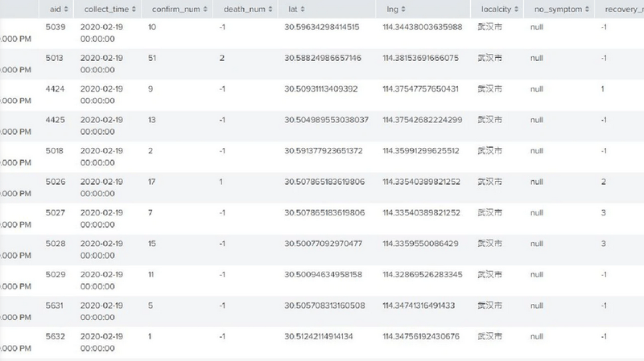The width and height of the screenshot is (644, 361).
Task: Select lat value 30.50077092970477
Action: tap(323, 244)
